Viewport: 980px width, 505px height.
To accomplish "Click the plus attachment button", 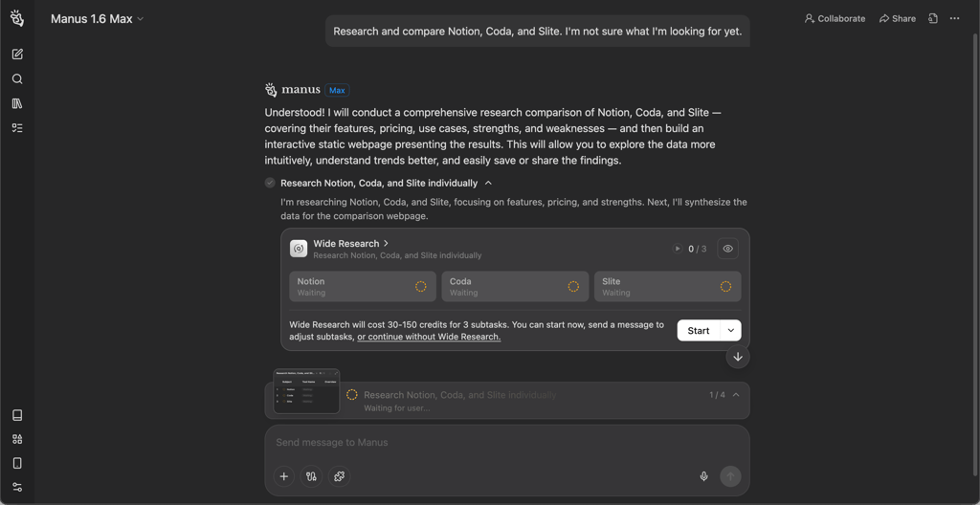I will pyautogui.click(x=283, y=476).
